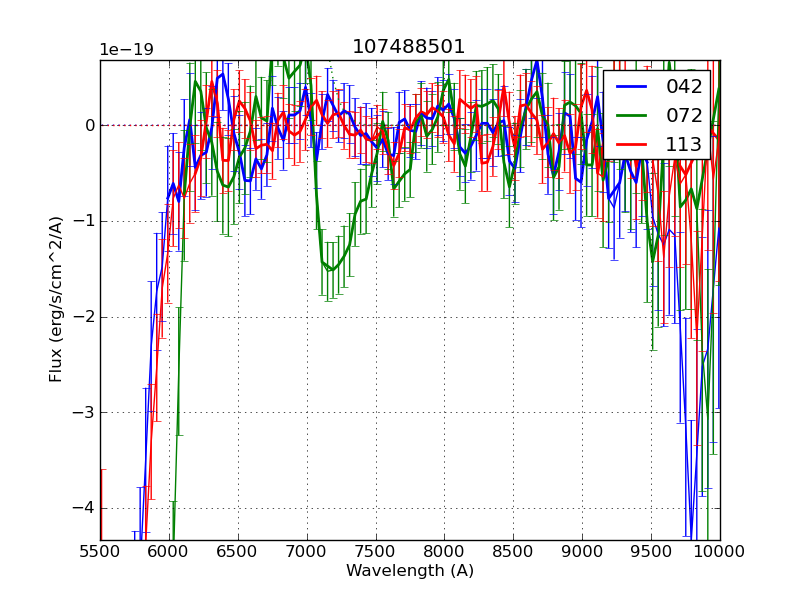The image size is (800, 600).
Task: Click the blue line swatch in legend
Action: pos(632,86)
